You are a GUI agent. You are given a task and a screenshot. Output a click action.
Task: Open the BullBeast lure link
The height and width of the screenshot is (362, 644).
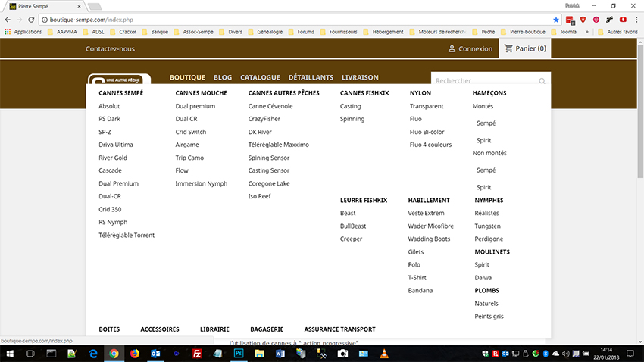353,226
